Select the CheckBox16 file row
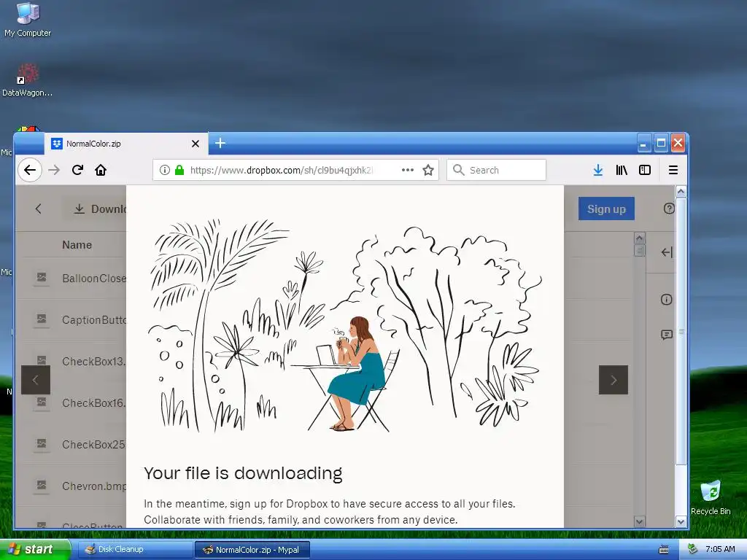 [74, 402]
